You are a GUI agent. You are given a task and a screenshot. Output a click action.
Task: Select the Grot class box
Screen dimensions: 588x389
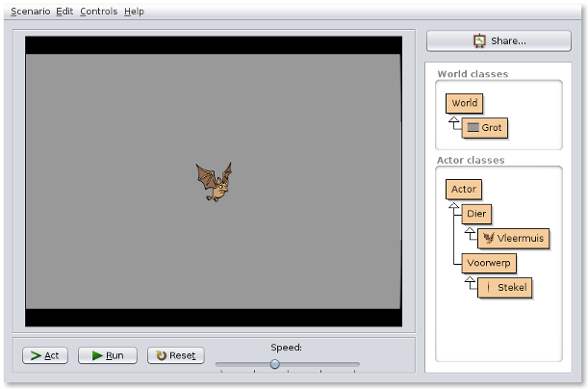(x=485, y=128)
